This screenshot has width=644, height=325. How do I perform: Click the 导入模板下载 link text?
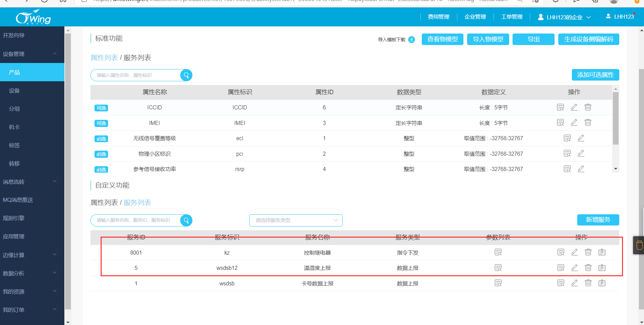click(392, 40)
